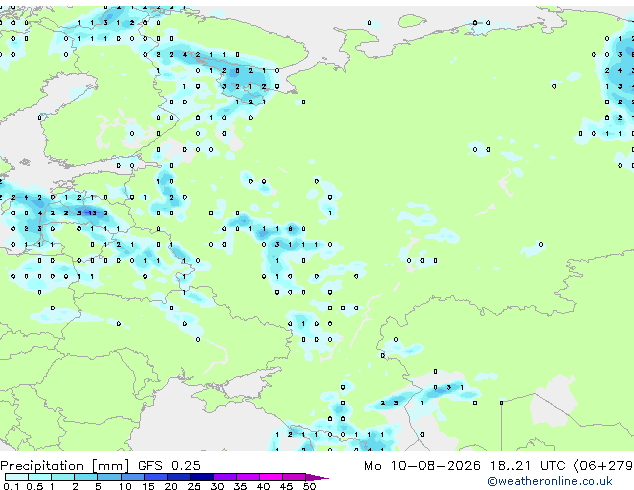The height and width of the screenshot is (490, 634).
Task: Click the '0.25' model resolution text
Action: coord(186,466)
